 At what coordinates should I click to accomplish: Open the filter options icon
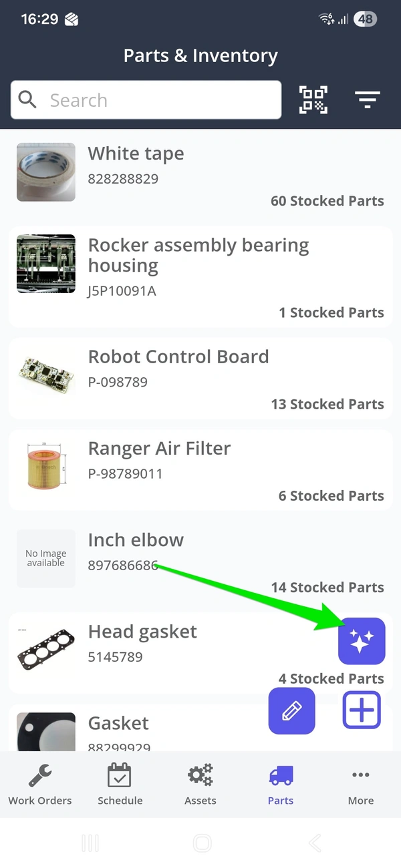[368, 100]
